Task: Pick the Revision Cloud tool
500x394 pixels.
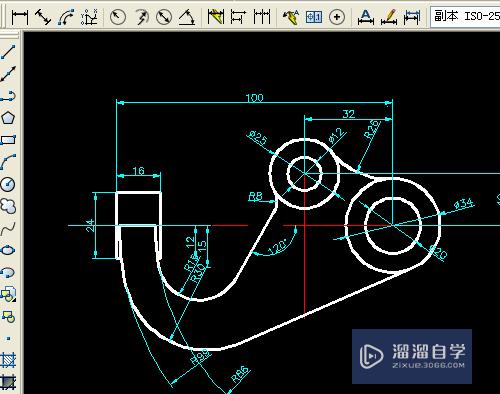Action: click(x=8, y=206)
